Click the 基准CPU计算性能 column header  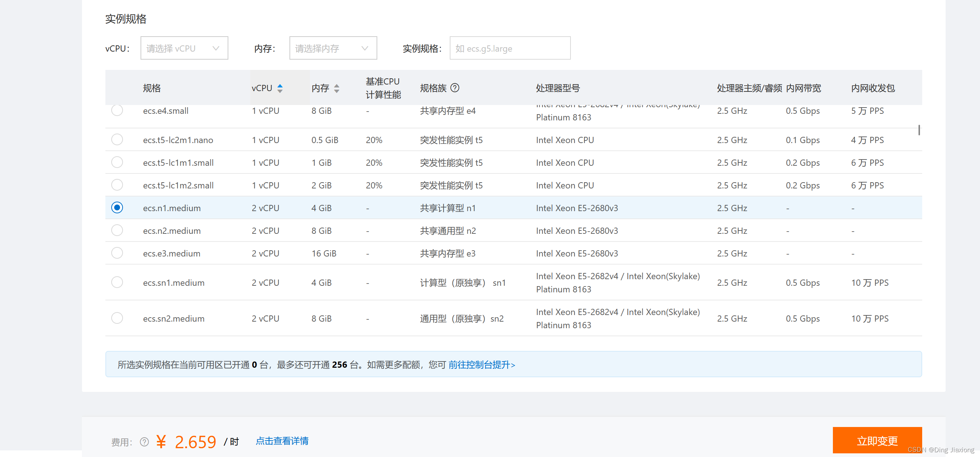pos(383,88)
